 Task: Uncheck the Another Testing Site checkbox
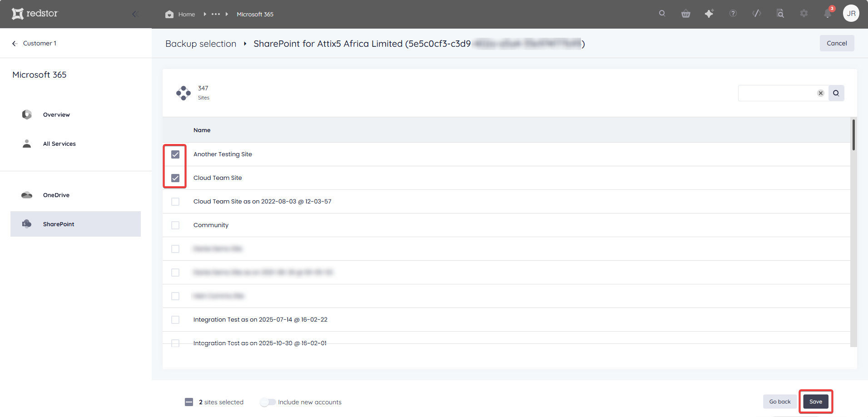(x=175, y=154)
